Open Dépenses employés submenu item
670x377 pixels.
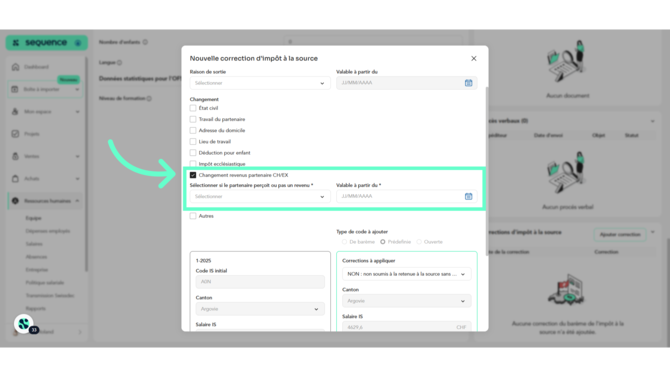[47, 231]
